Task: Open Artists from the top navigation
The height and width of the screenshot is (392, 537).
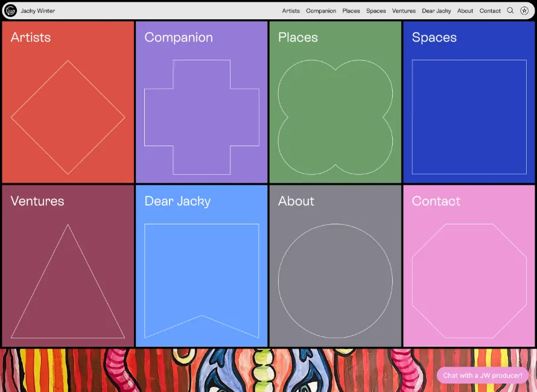Action: pos(291,11)
